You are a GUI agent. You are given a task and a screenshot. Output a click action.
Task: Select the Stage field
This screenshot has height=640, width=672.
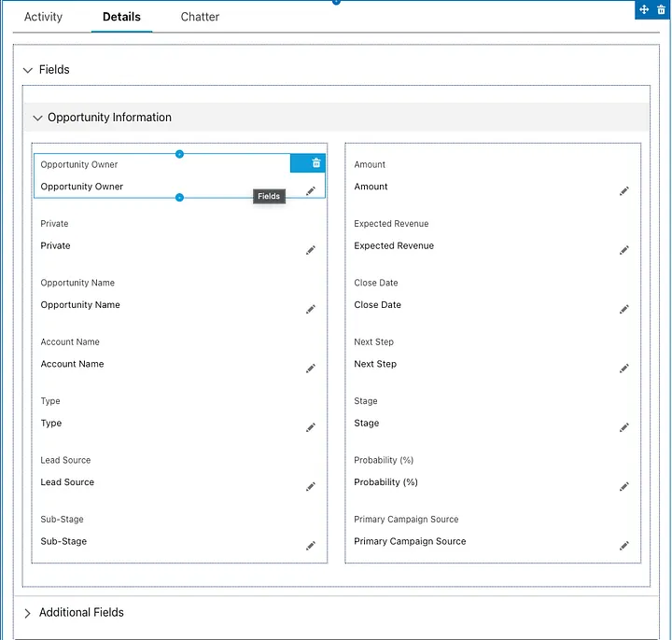click(x=493, y=412)
